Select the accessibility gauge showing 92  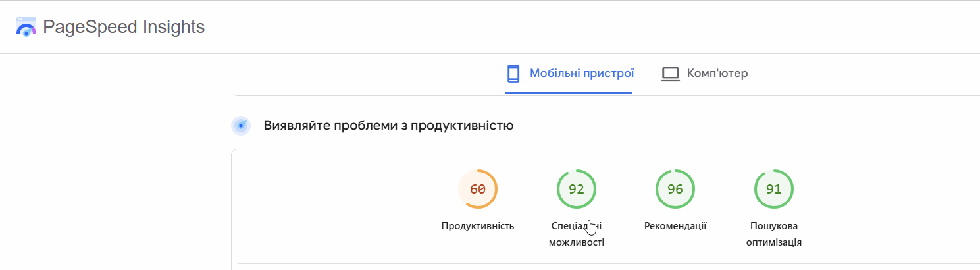577,189
